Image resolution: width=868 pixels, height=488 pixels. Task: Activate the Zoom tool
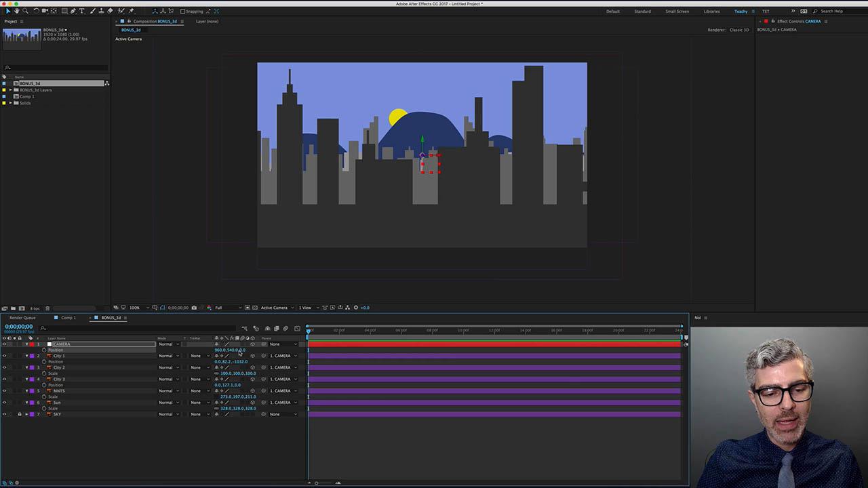point(26,11)
